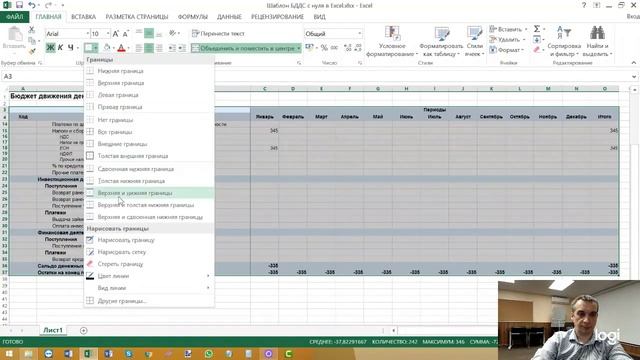Toggle middle vertical alignment
The width and height of the screenshot is (640, 360).
149,33
